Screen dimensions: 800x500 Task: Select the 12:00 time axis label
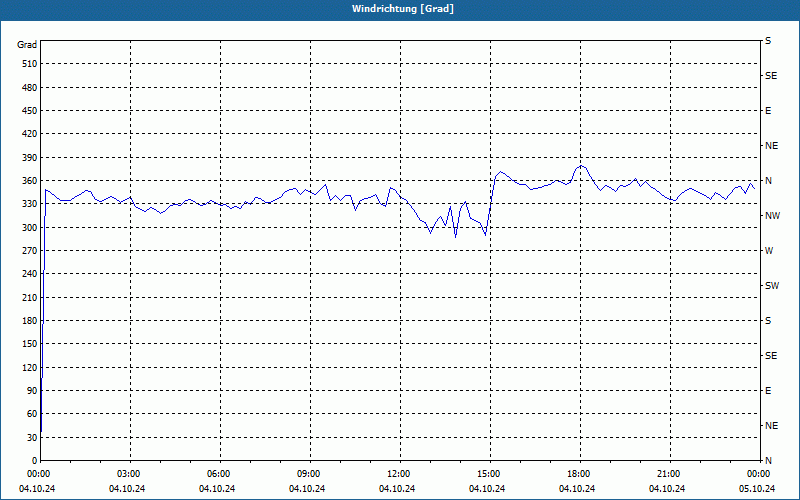point(396,474)
